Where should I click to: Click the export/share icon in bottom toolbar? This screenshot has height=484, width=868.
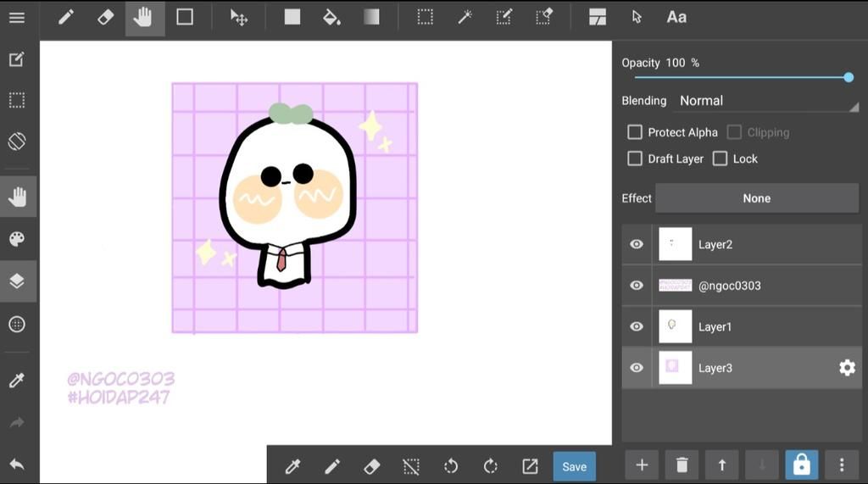pyautogui.click(x=531, y=467)
